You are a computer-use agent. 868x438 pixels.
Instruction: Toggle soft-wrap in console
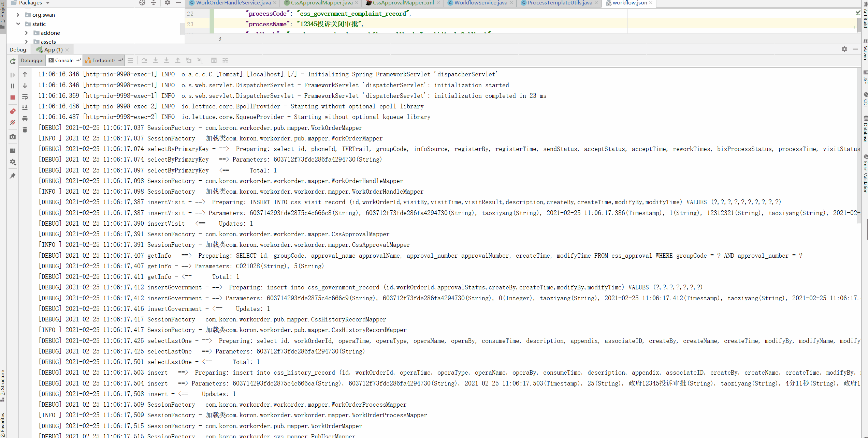pyautogui.click(x=25, y=97)
